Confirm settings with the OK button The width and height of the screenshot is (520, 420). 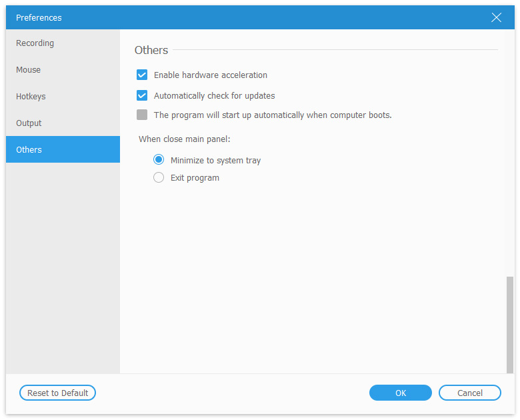pyautogui.click(x=400, y=393)
